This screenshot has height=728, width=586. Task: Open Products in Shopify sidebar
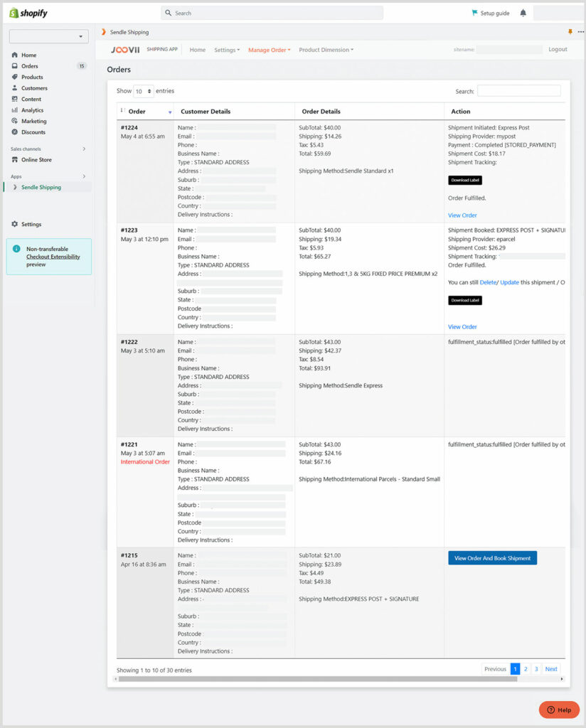click(32, 77)
